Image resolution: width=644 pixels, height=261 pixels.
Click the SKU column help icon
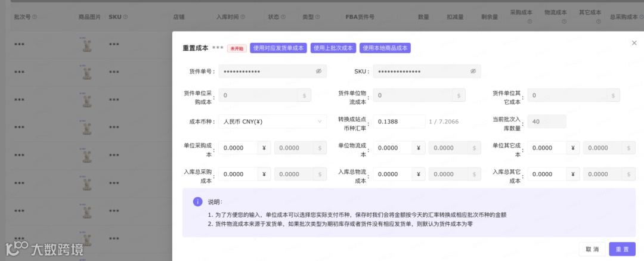[125, 17]
